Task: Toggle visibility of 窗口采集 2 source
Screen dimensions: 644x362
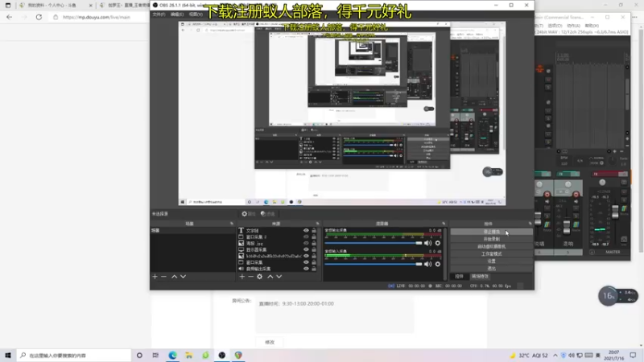Action: pos(306,237)
